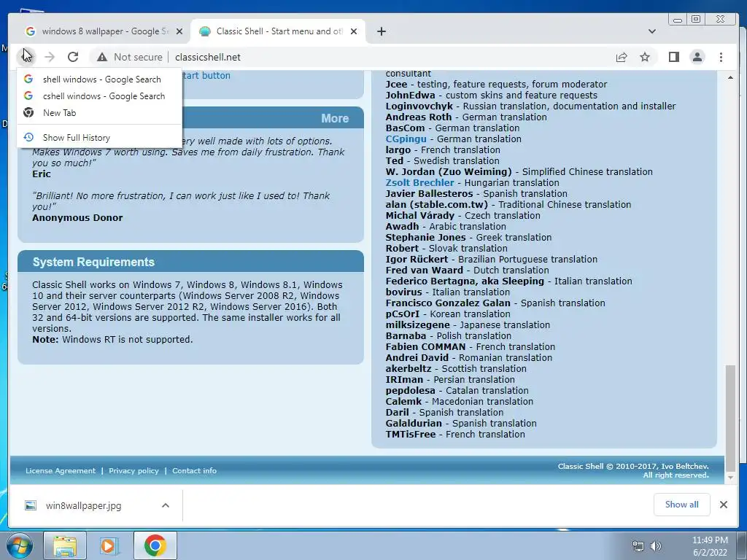Open the Windows Start orb
747x560 pixels.
coord(20,545)
